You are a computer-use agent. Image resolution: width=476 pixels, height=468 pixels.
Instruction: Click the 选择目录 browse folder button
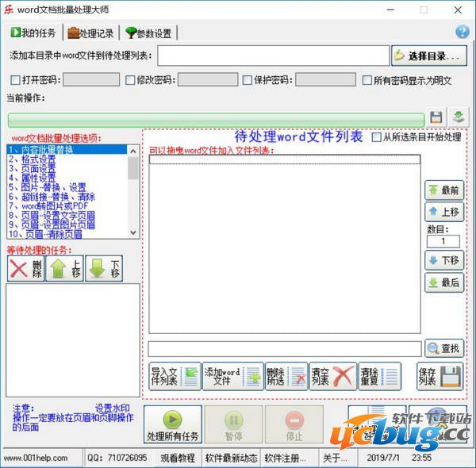point(429,56)
